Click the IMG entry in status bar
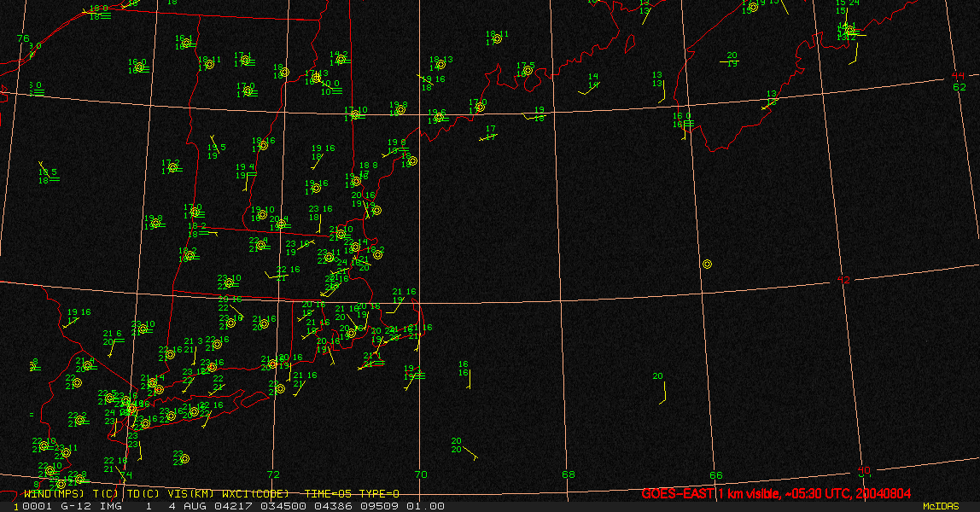Viewport: 980px width, 512px height. point(111,506)
